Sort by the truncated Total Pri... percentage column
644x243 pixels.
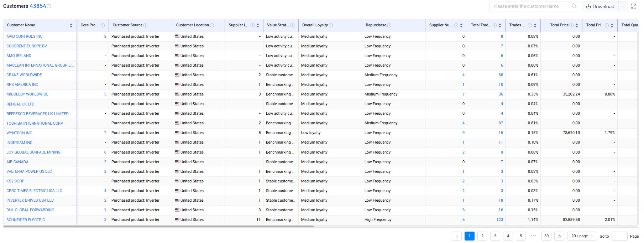point(612,25)
